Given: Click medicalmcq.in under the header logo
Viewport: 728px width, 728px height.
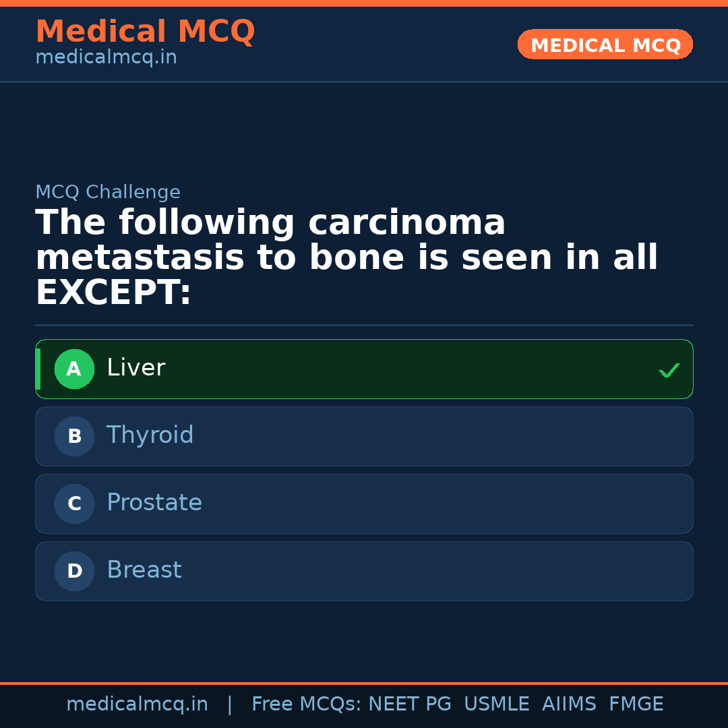Looking at the screenshot, I should click(x=106, y=57).
